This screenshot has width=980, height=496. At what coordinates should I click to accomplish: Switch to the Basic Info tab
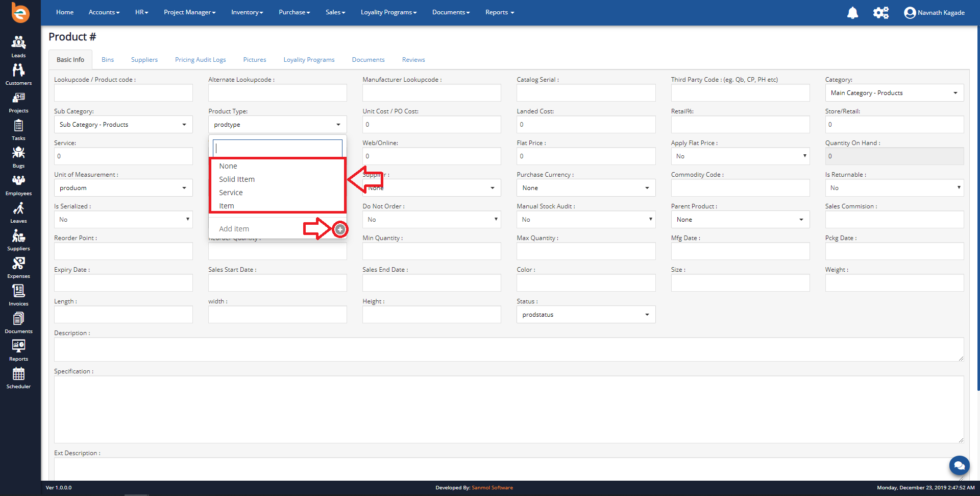(x=70, y=60)
